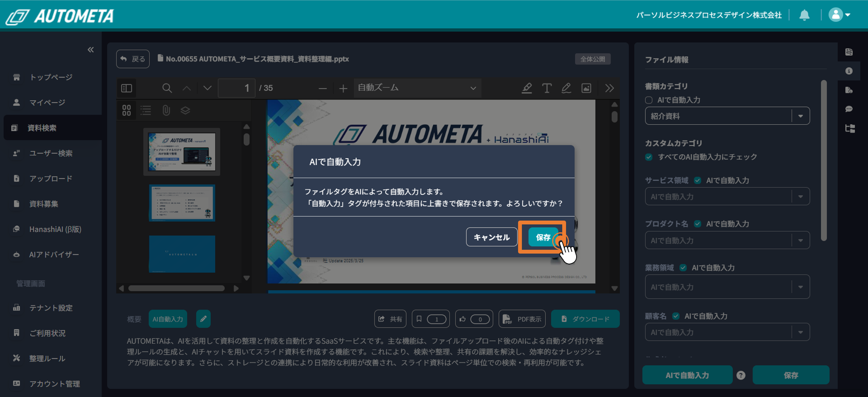This screenshot has width=868, height=397.
Task: Click the page number input field
Action: click(x=237, y=88)
